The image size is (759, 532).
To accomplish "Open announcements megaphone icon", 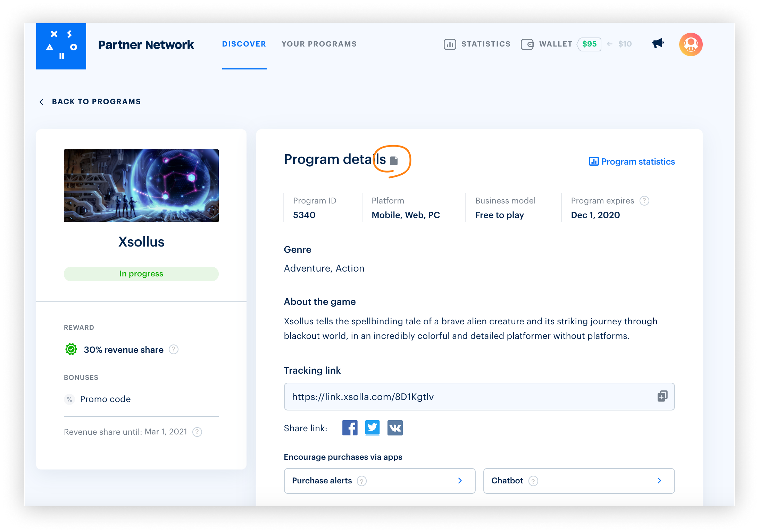I will 658,44.
